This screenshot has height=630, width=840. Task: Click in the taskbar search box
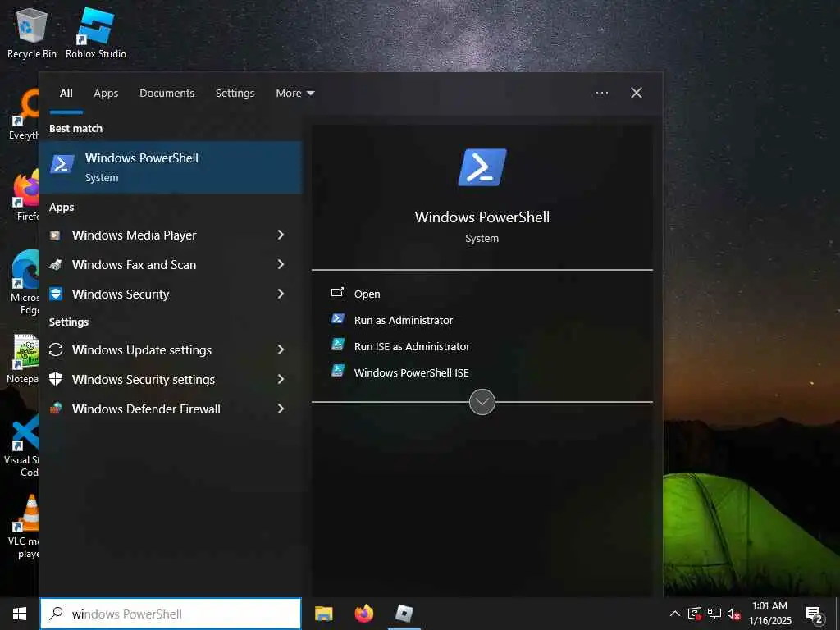pos(171,614)
